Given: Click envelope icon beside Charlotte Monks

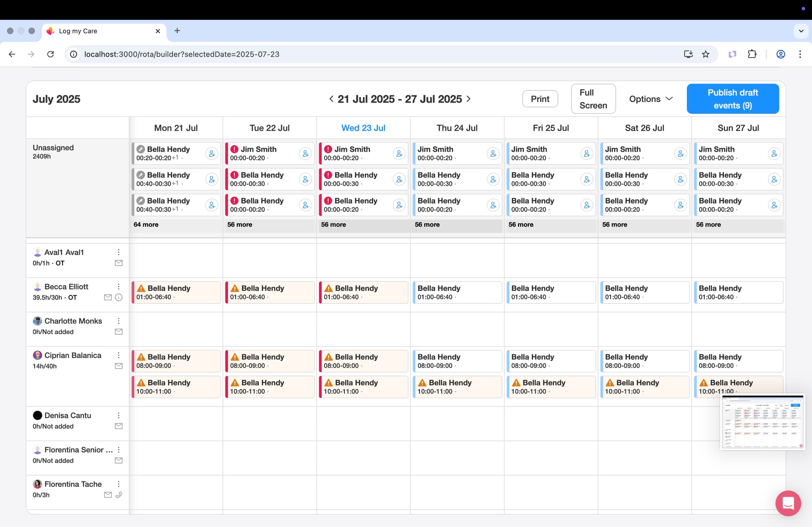Looking at the screenshot, I should tap(119, 332).
